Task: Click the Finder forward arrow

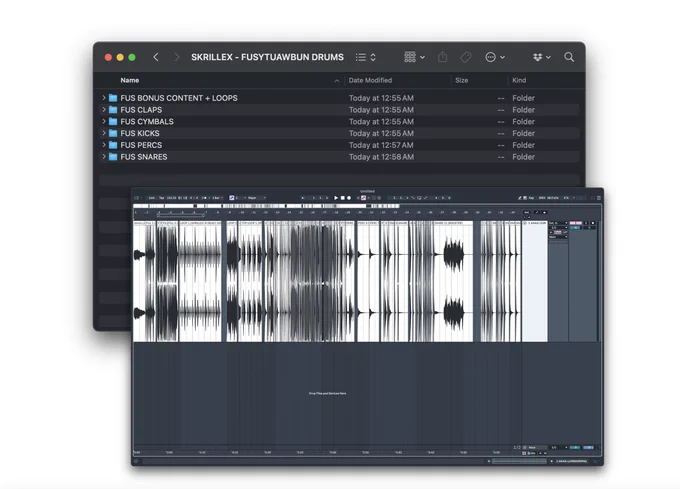Action: pos(177,57)
